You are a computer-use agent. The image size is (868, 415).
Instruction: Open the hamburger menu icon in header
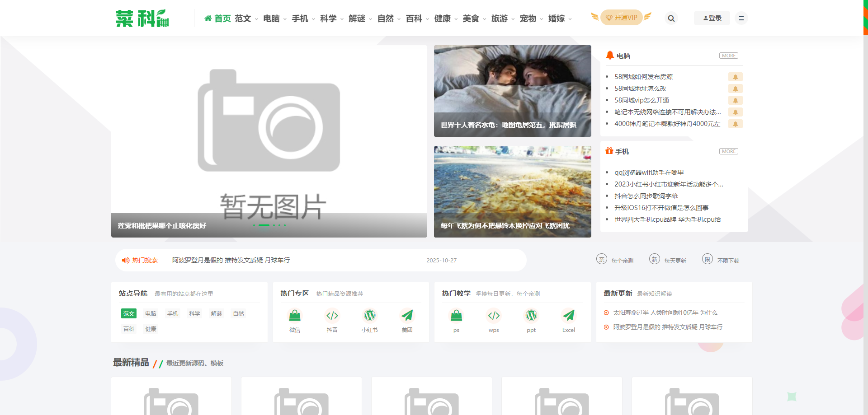click(741, 19)
